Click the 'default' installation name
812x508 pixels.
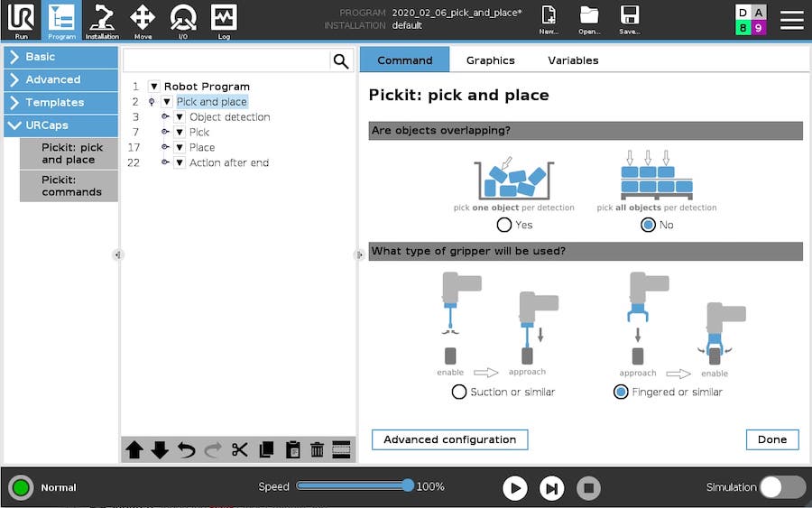pos(407,25)
